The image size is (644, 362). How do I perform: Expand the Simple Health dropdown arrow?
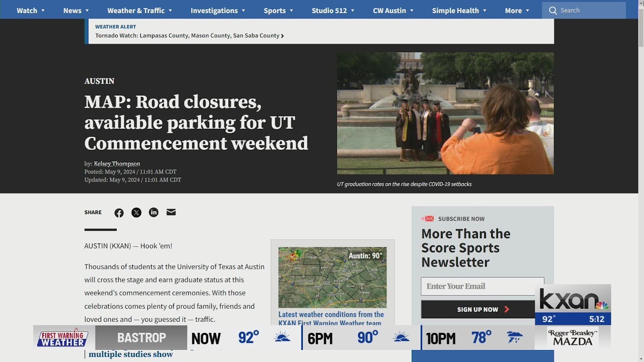tap(485, 11)
